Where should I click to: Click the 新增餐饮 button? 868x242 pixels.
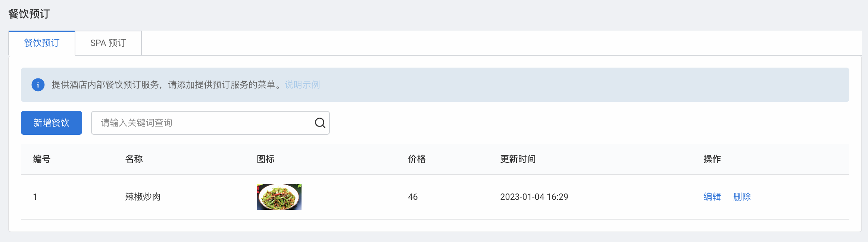coord(51,123)
